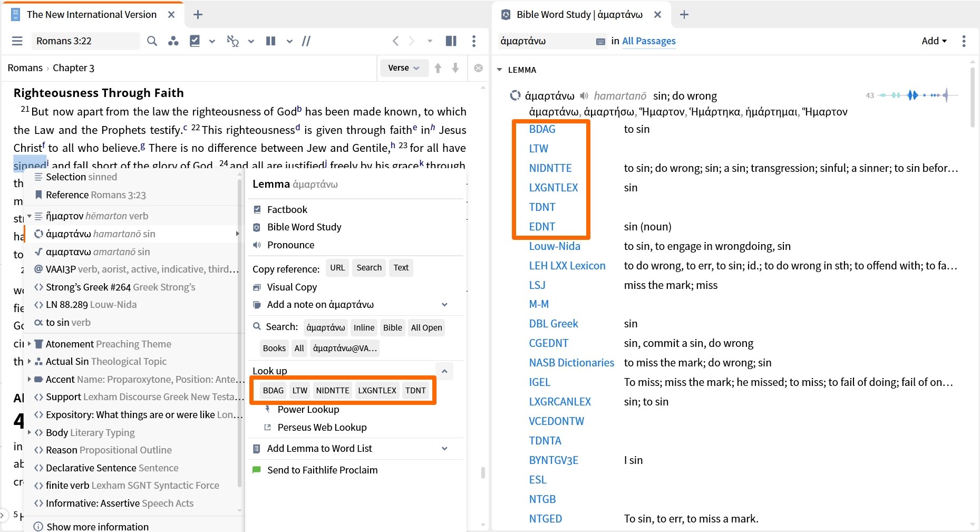Expand the Actual Sin Theological Topic row
This screenshot has height=532, width=980.
[x=30, y=362]
